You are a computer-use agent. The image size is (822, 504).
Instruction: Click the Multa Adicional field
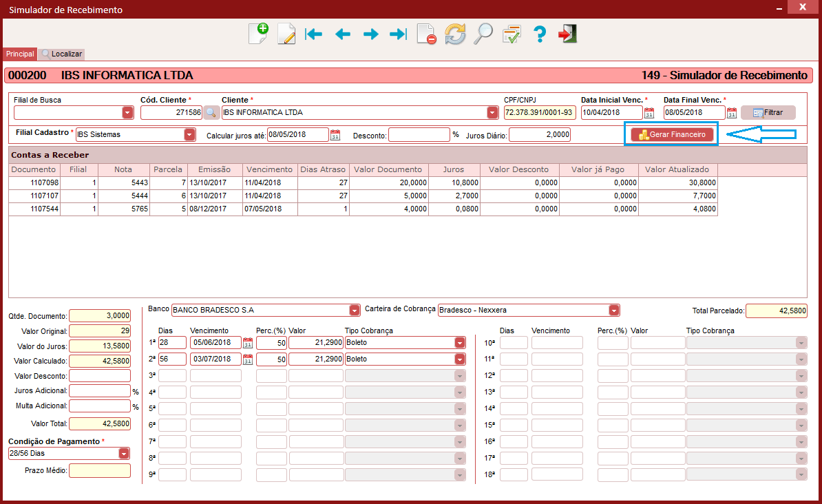100,406
